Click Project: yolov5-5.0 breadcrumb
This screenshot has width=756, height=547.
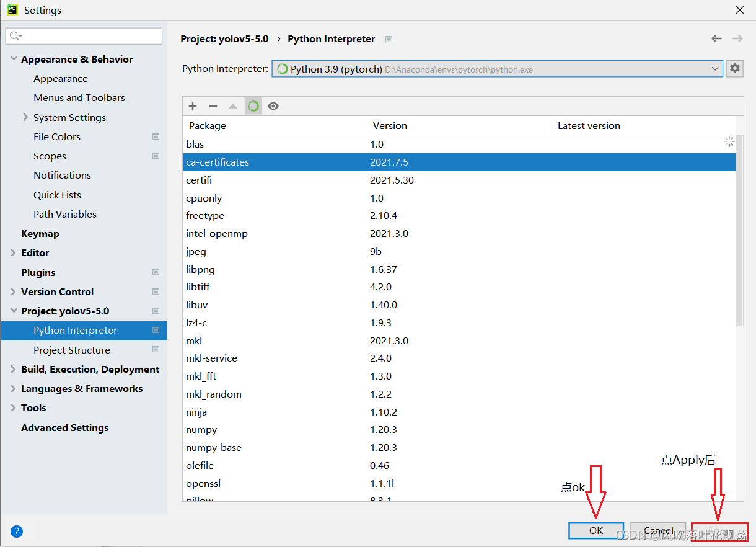pos(224,38)
